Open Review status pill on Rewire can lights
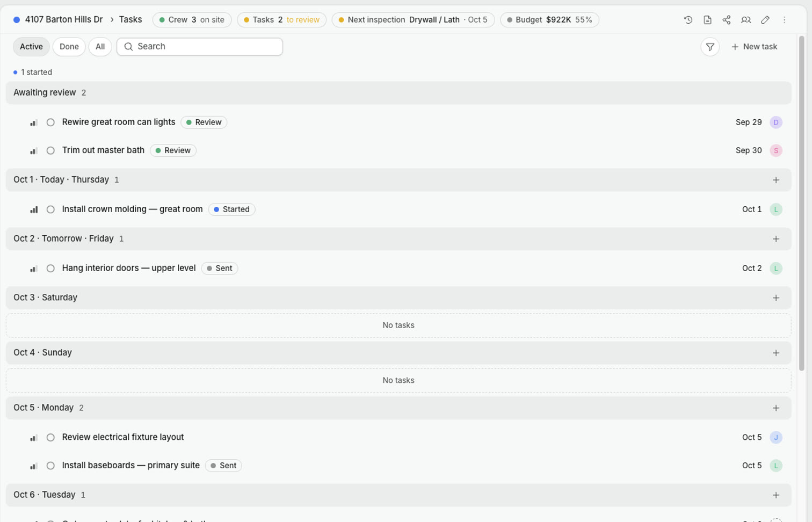This screenshot has width=812, height=522. click(204, 122)
